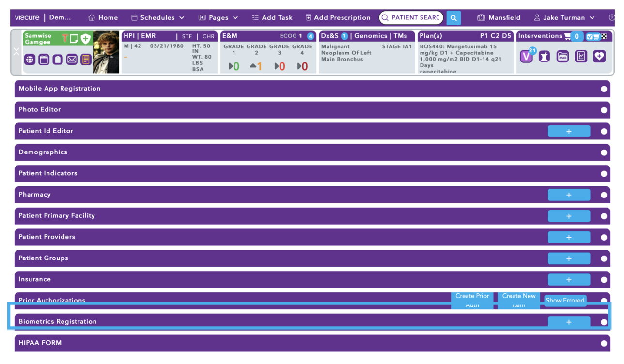Open the MAR folder icon
The width and height of the screenshot is (624, 364).
(x=562, y=56)
